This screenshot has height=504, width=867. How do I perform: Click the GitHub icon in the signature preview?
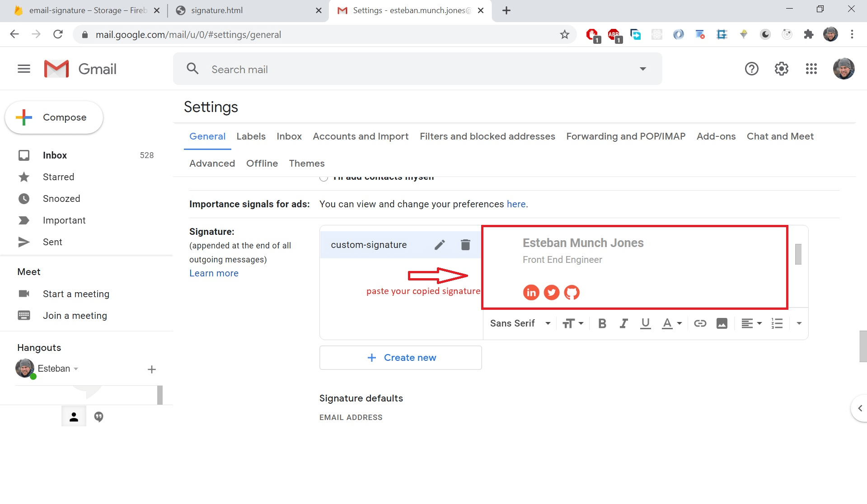(572, 292)
